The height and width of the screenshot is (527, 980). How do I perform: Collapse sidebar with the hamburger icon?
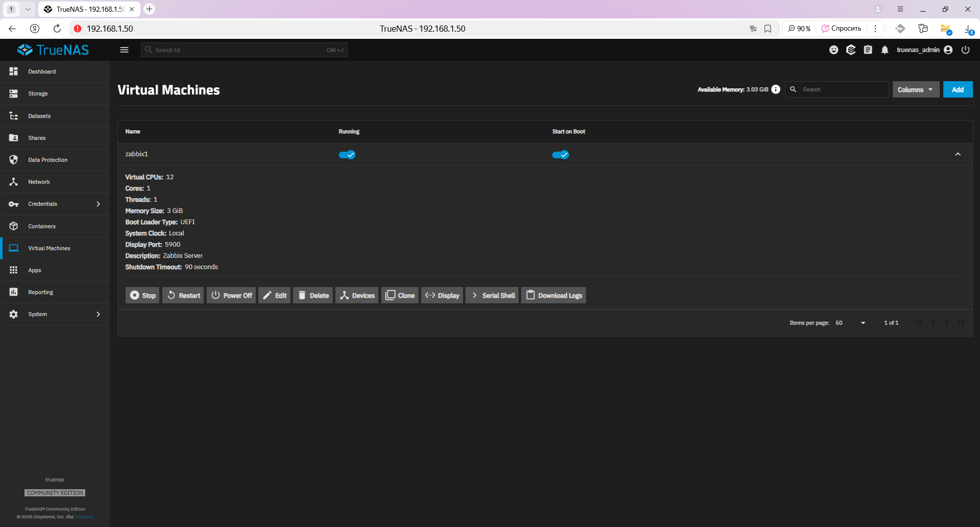(124, 50)
